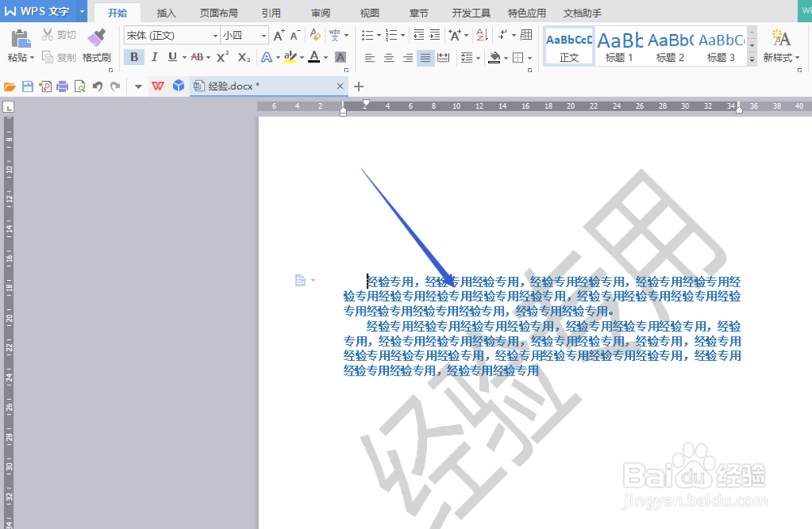Center align text
Screen dimensions: 812x529
tap(388, 58)
